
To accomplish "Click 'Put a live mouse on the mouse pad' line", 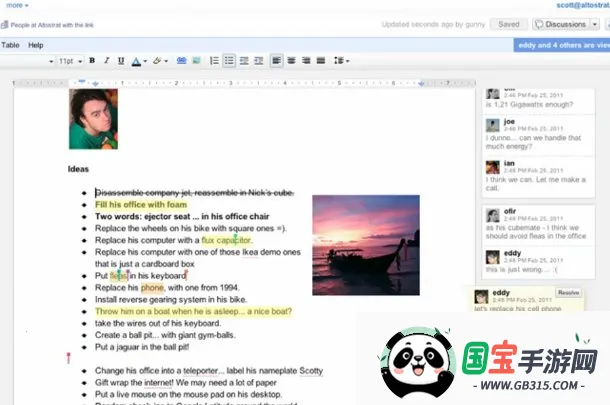I will (x=188, y=394).
